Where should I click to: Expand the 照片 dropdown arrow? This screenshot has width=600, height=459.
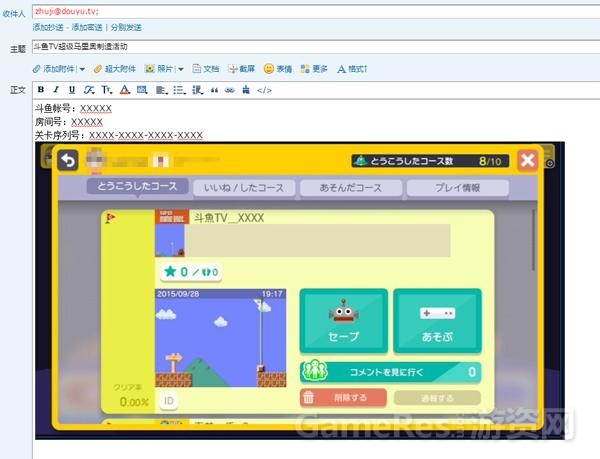(181, 69)
